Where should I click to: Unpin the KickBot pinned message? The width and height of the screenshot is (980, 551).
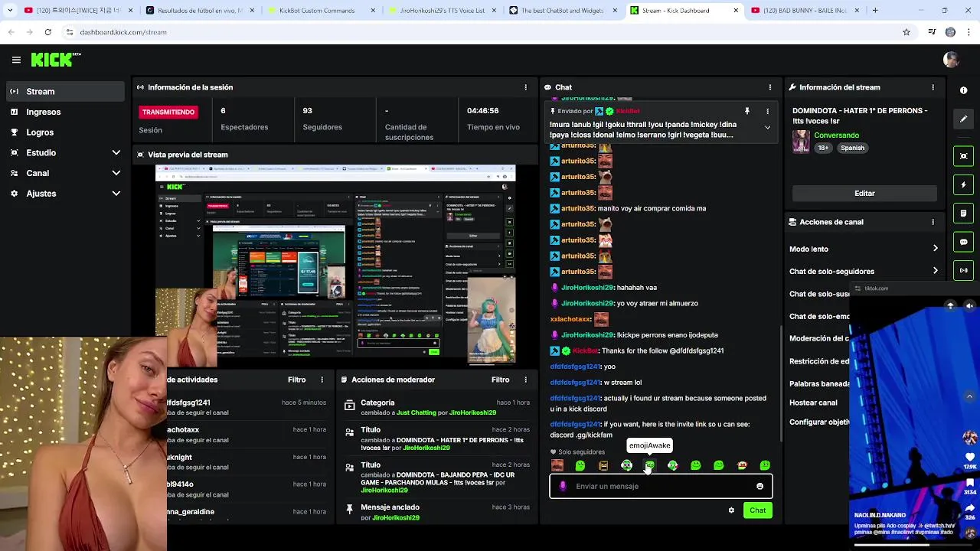click(746, 111)
